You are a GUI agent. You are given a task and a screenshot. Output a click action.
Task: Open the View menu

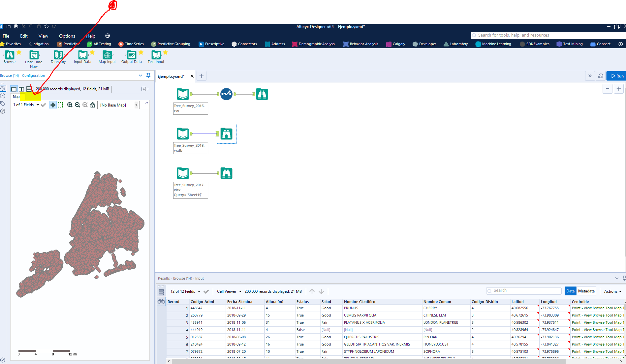43,36
